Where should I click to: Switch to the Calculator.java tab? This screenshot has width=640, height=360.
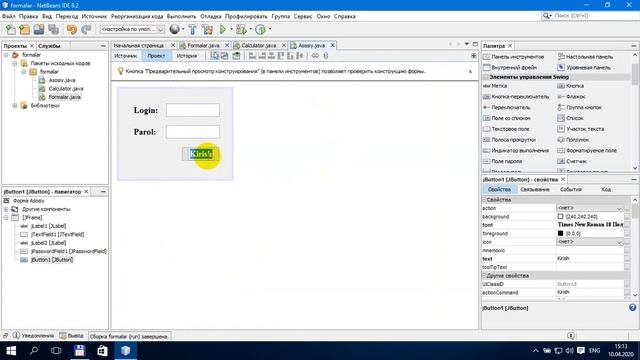click(259, 45)
